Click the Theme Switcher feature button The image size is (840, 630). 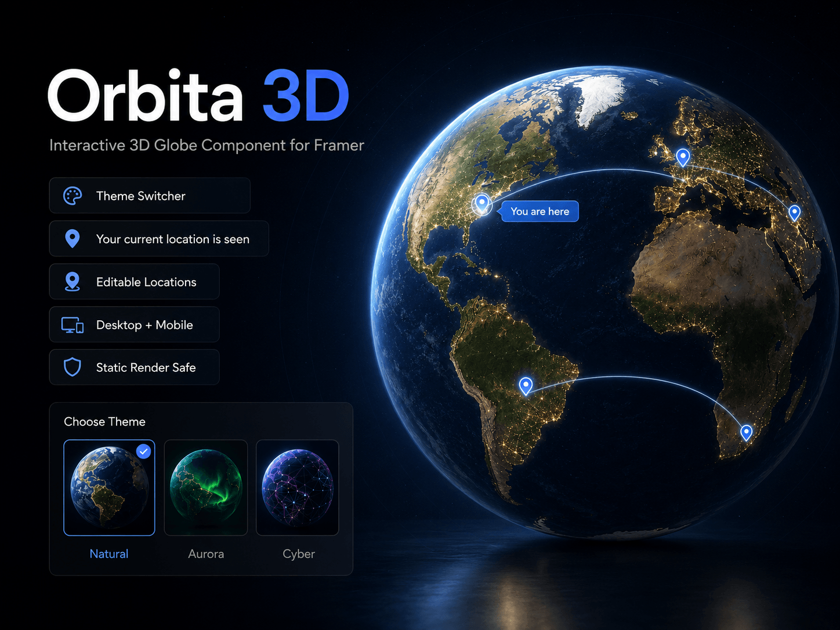point(150,195)
